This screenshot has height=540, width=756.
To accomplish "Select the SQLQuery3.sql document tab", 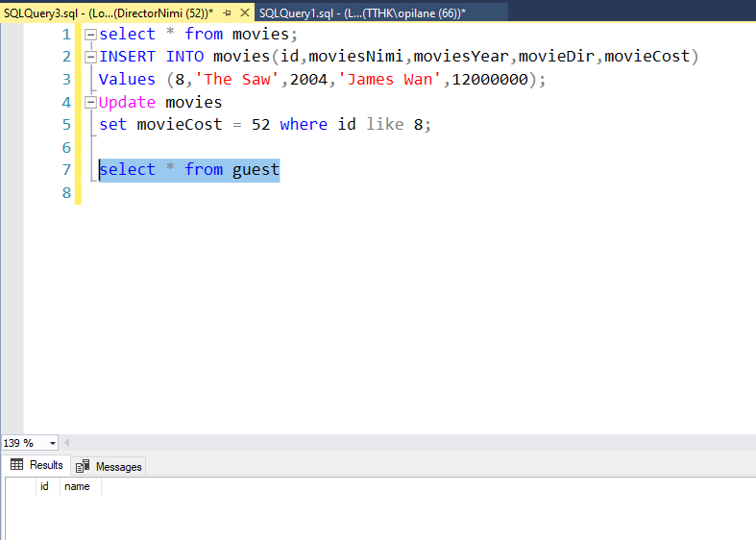I will (x=108, y=12).
